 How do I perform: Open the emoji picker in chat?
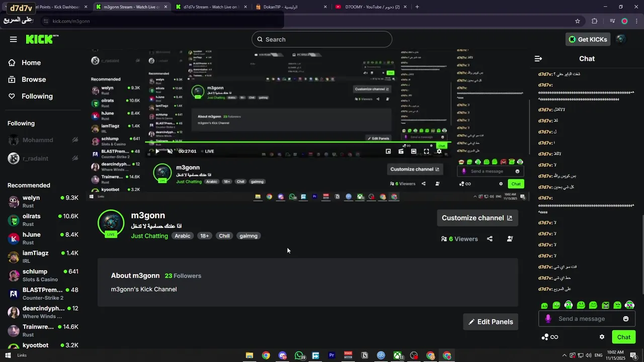[626, 319]
